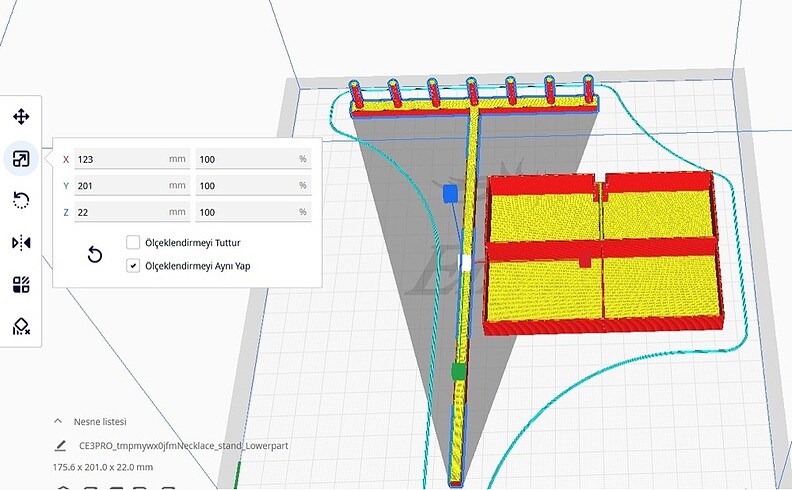This screenshot has height=490, width=792.
Task: Select the Scale tool icon
Action: (x=20, y=159)
